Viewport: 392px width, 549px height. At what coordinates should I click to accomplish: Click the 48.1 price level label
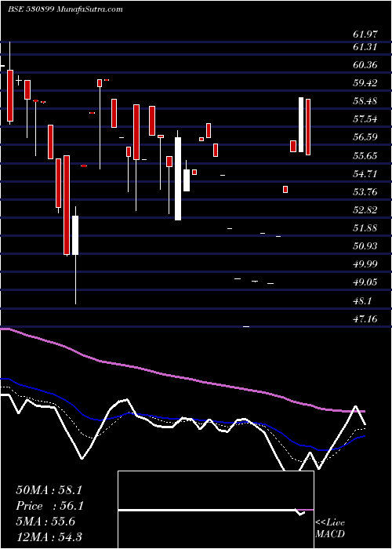click(362, 301)
